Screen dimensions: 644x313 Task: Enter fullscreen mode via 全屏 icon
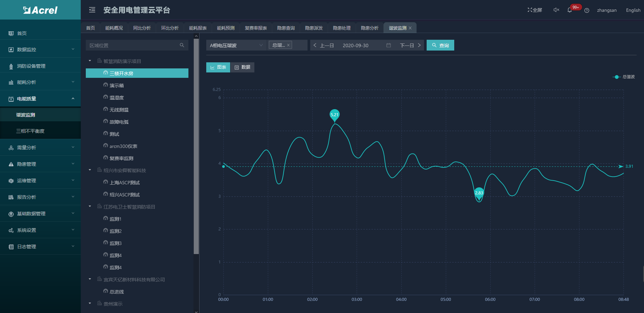(x=535, y=10)
